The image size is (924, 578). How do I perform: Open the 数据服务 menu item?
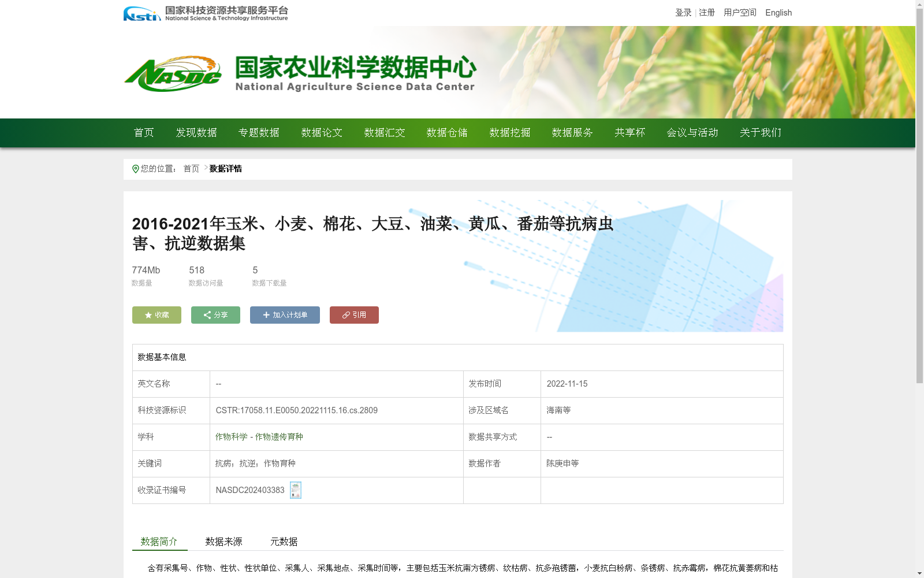pos(572,133)
